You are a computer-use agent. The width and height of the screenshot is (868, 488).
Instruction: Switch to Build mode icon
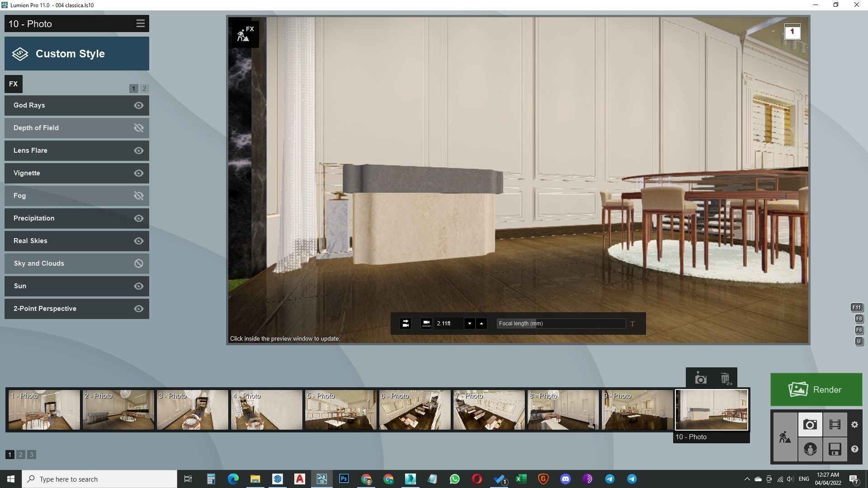[785, 437]
